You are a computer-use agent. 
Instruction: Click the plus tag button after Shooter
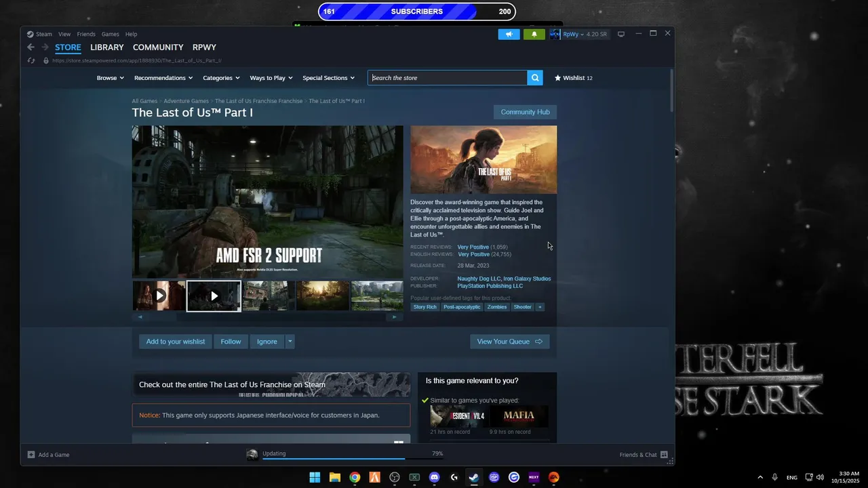[540, 307]
